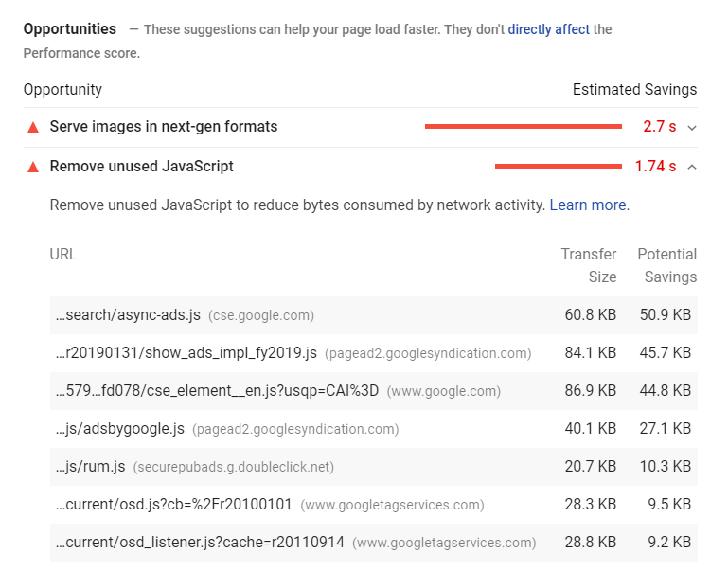Click the URL column header
The height and width of the screenshot is (571, 728).
pos(63,254)
